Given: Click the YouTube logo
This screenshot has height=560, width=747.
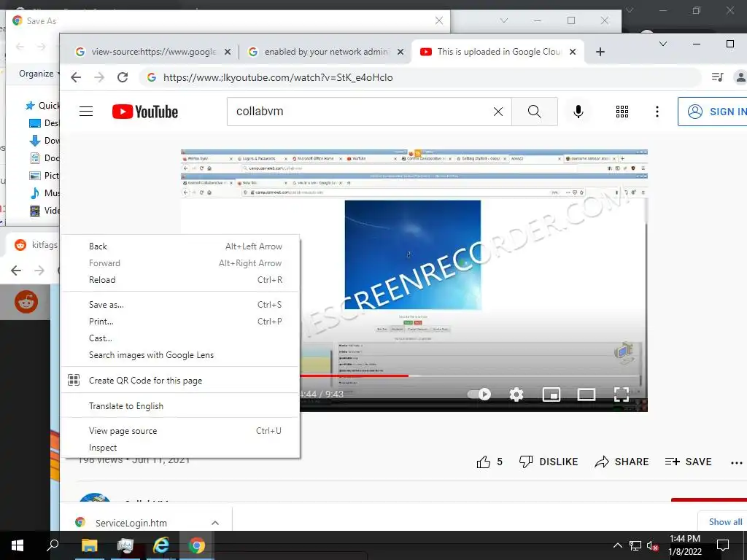Looking at the screenshot, I should click(145, 112).
